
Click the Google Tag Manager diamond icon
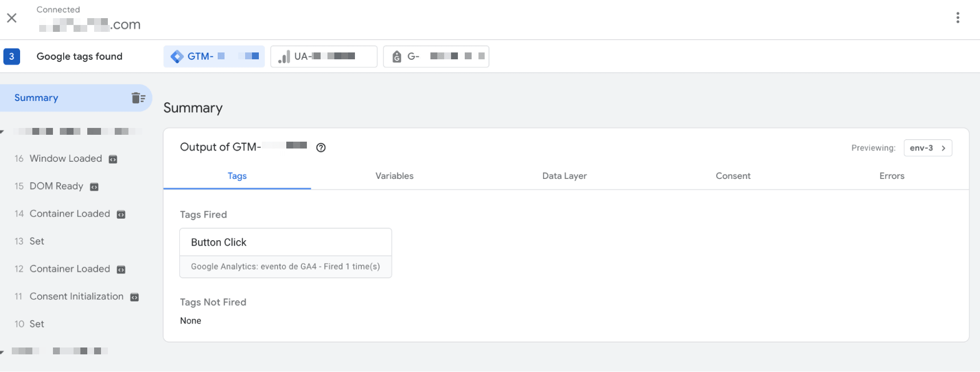click(x=177, y=57)
